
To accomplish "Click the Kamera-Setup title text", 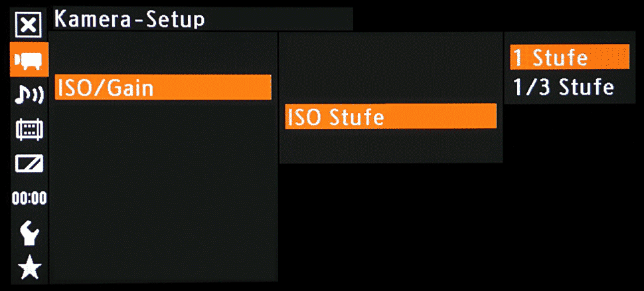I will 129,19.
